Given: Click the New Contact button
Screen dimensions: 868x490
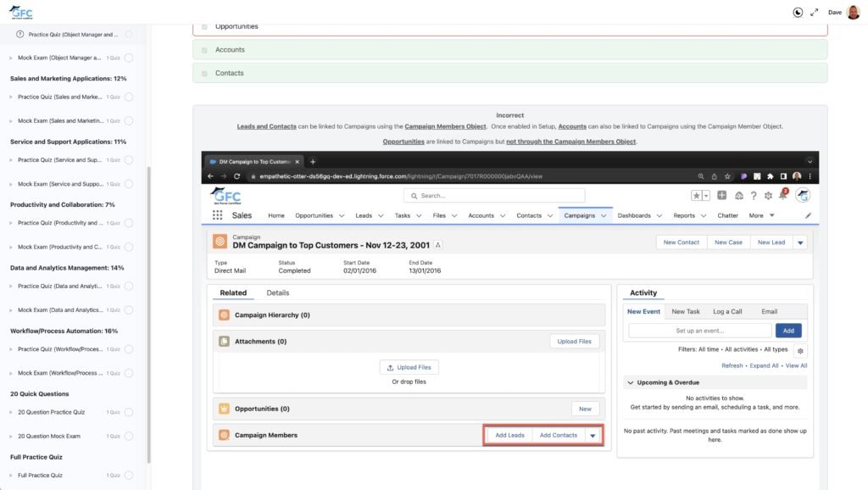Looking at the screenshot, I should [x=682, y=242].
